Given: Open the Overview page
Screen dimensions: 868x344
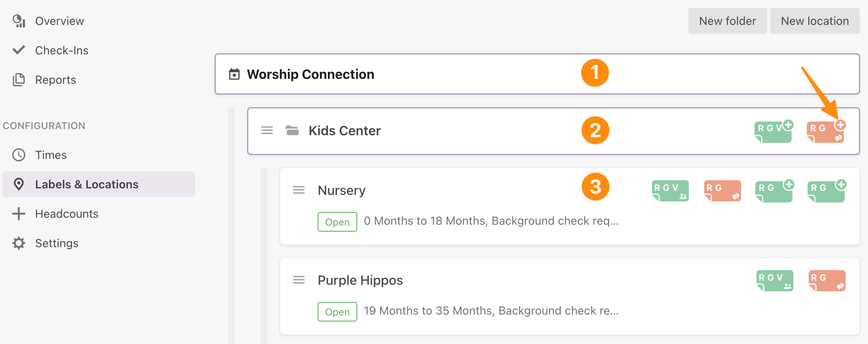Looking at the screenshot, I should (59, 21).
